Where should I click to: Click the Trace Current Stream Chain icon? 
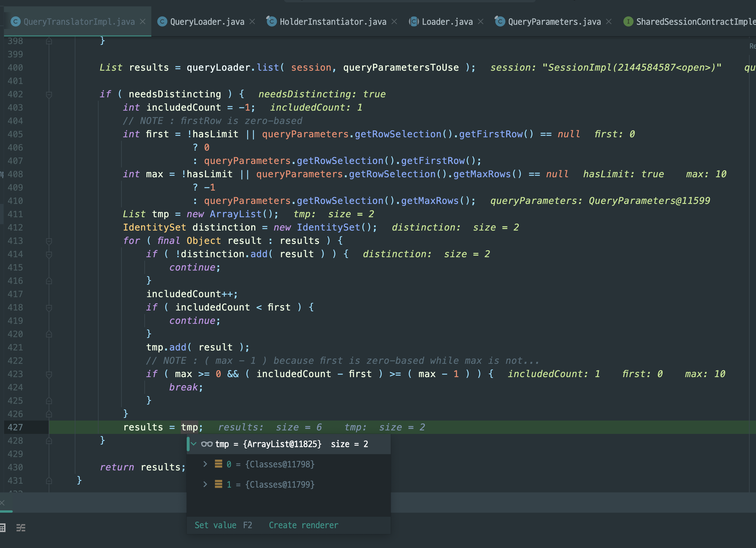point(21,528)
